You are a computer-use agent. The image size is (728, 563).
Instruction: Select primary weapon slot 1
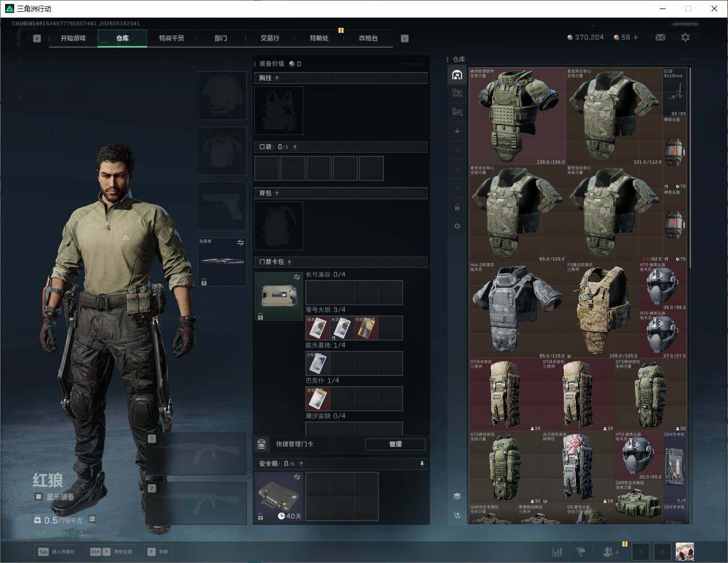(x=196, y=453)
